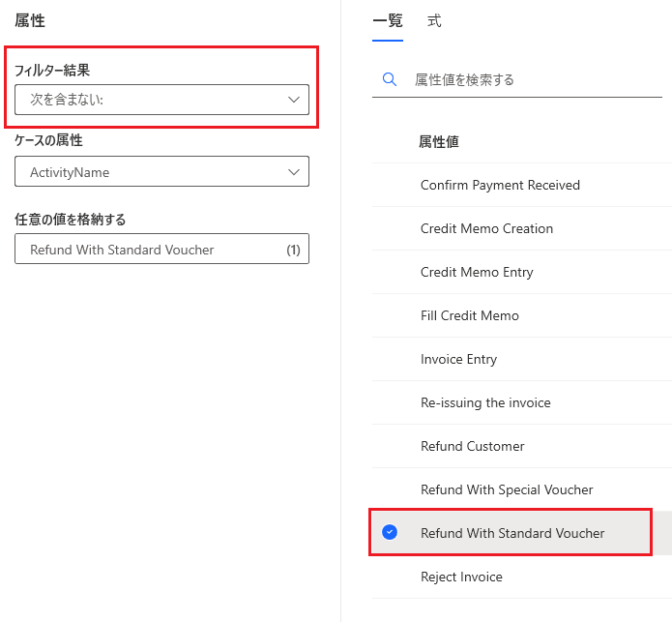Click the (1) selected count indicator

tap(293, 250)
